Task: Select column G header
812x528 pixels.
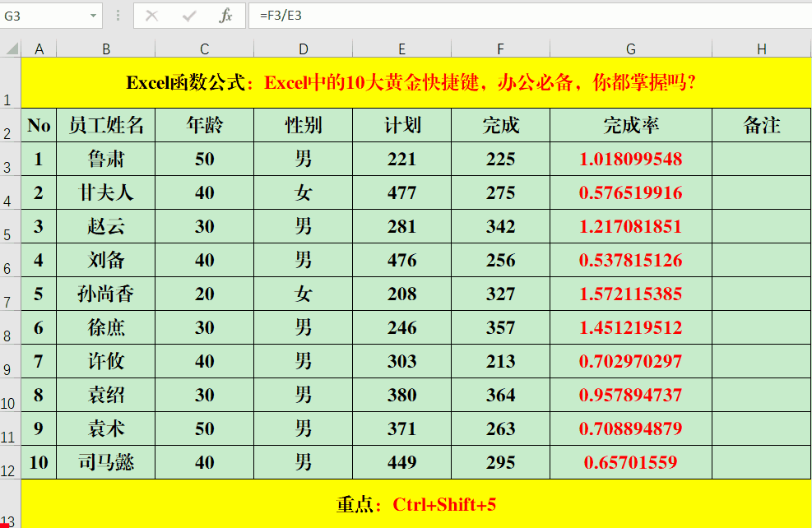Action: (631, 49)
